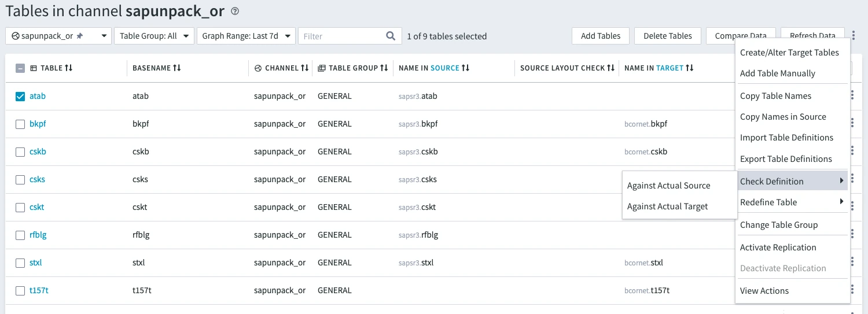Click bcornet.t157t target name cell

[647, 290]
